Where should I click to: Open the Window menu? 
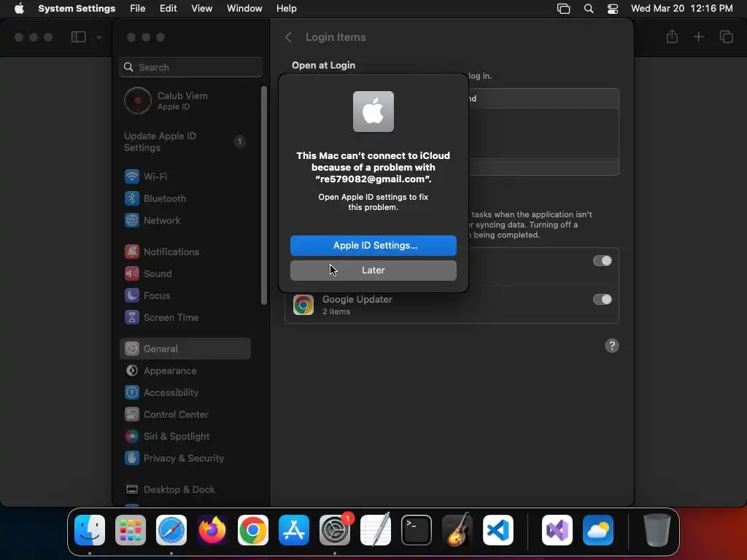point(244,9)
